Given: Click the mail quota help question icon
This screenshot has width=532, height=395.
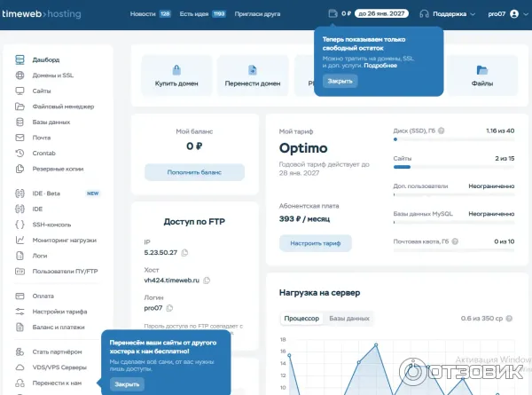Looking at the screenshot, I should click(x=455, y=241).
